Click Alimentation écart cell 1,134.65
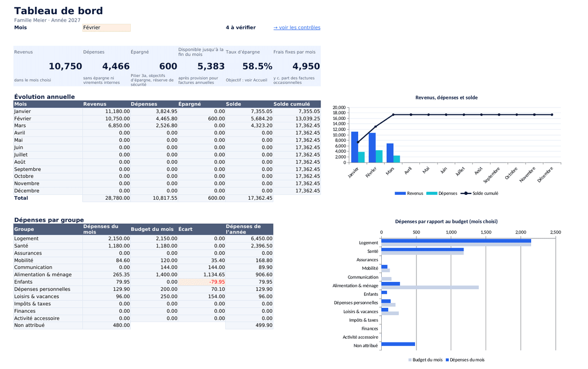Screen dimensions: 588x369 click(x=201, y=275)
